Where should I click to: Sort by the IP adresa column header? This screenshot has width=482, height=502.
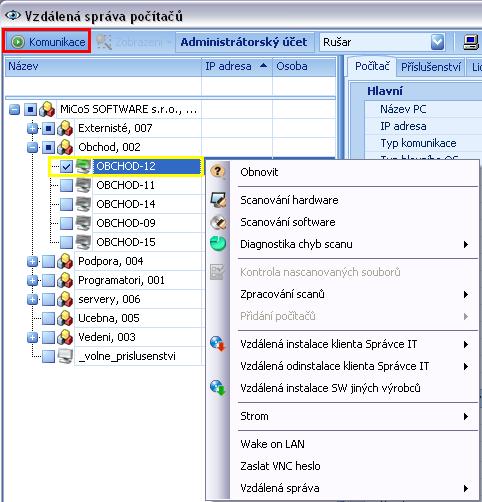[237, 66]
